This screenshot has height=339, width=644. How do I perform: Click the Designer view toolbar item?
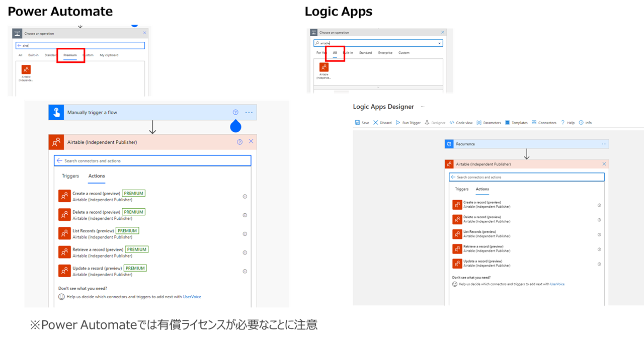(435, 123)
